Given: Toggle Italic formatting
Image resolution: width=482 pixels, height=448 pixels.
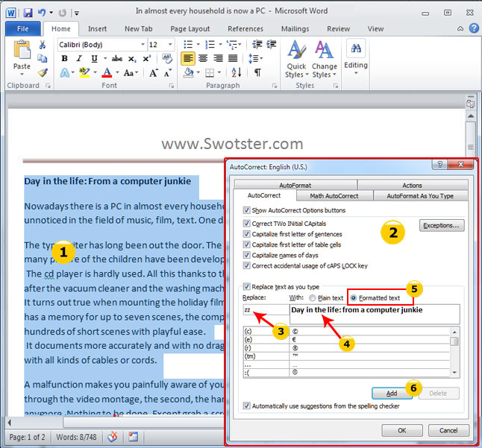Looking at the screenshot, I should click(x=79, y=58).
